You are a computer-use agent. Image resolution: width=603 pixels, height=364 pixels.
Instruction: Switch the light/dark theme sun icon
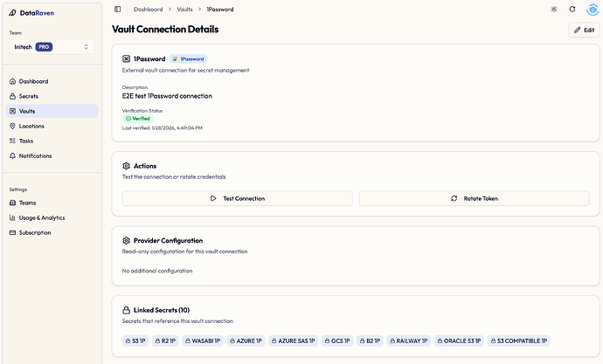pos(553,9)
